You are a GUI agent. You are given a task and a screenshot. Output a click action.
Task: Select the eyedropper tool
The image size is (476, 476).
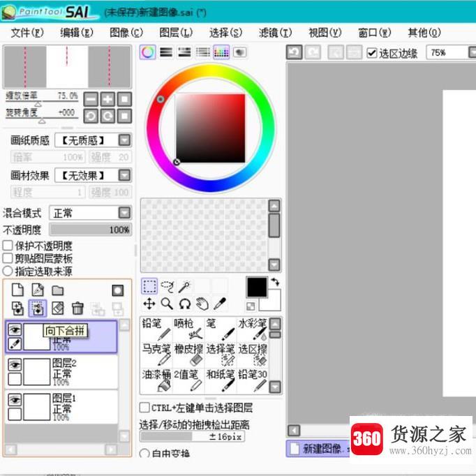pyautogui.click(x=220, y=304)
